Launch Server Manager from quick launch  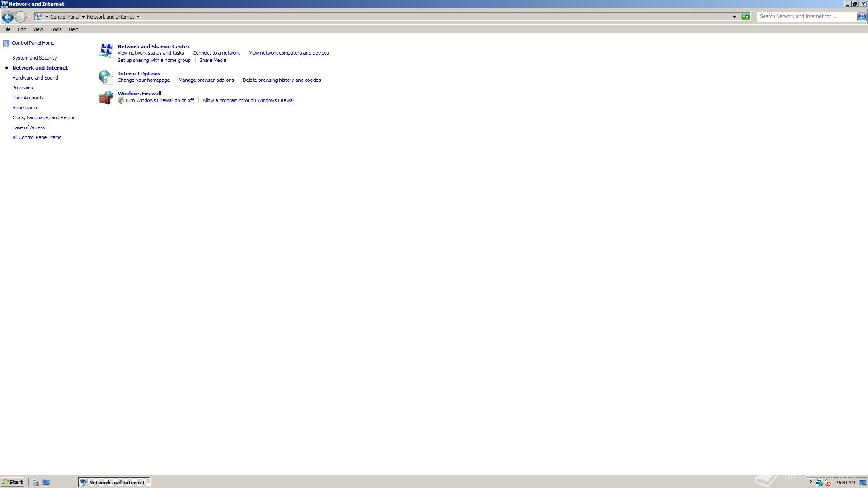click(36, 483)
